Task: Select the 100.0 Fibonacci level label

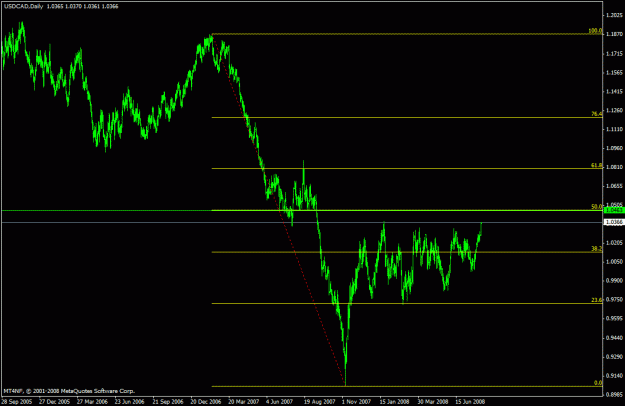Action: click(596, 31)
